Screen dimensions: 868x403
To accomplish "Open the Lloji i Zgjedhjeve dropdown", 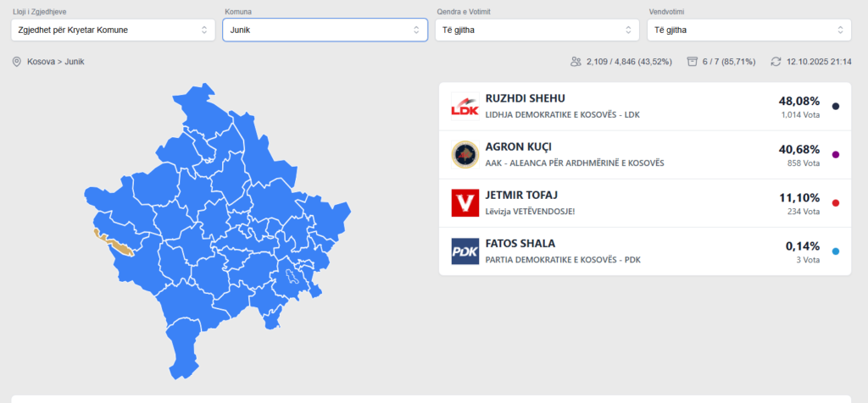I will [x=114, y=30].
